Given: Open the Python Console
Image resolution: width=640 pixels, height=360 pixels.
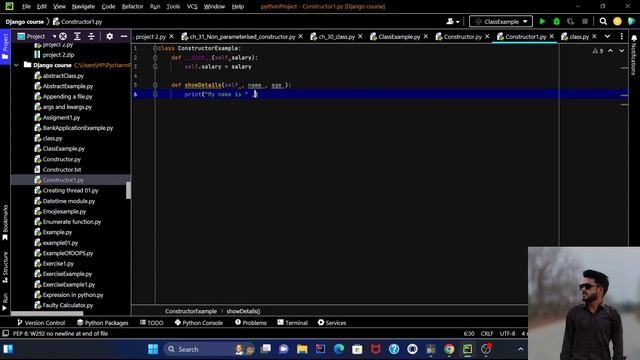Looking at the screenshot, I should tap(199, 323).
